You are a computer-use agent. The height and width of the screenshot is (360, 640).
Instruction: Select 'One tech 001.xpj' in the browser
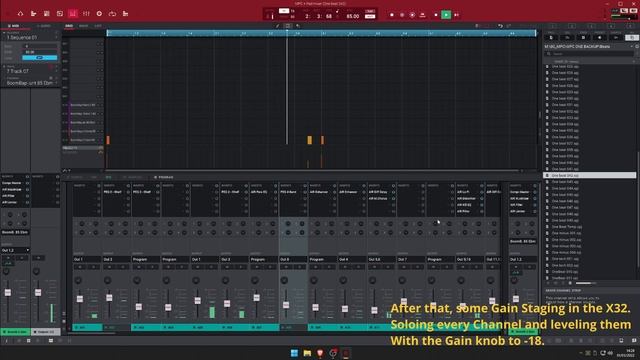tap(565, 259)
